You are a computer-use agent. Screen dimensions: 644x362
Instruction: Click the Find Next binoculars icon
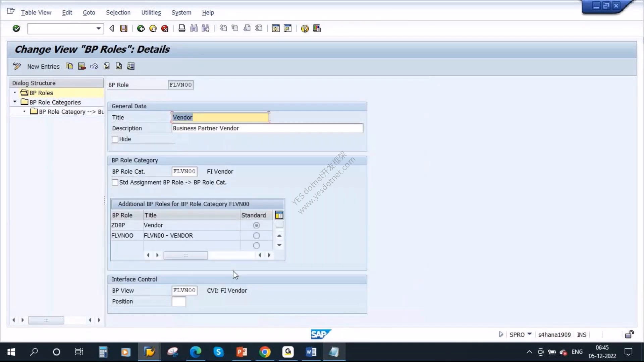click(x=206, y=28)
